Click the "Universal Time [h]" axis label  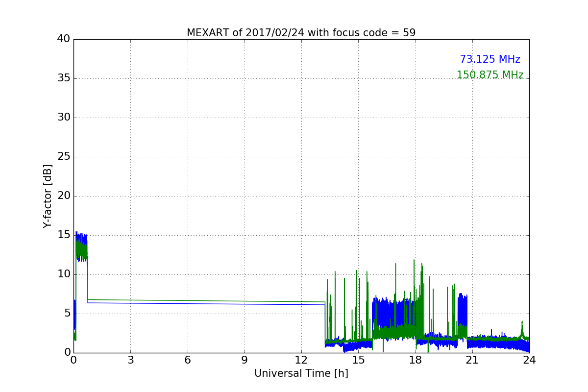pos(301,373)
